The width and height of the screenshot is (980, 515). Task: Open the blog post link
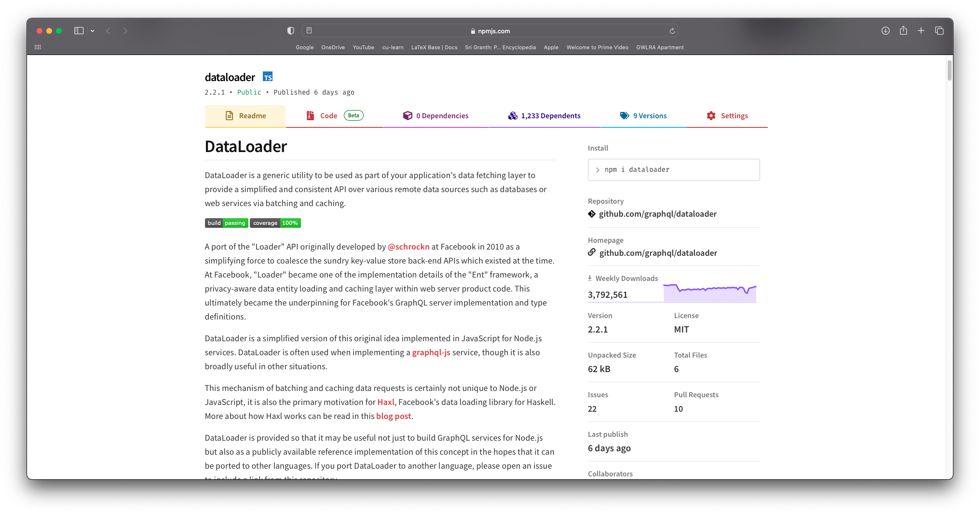coord(394,416)
